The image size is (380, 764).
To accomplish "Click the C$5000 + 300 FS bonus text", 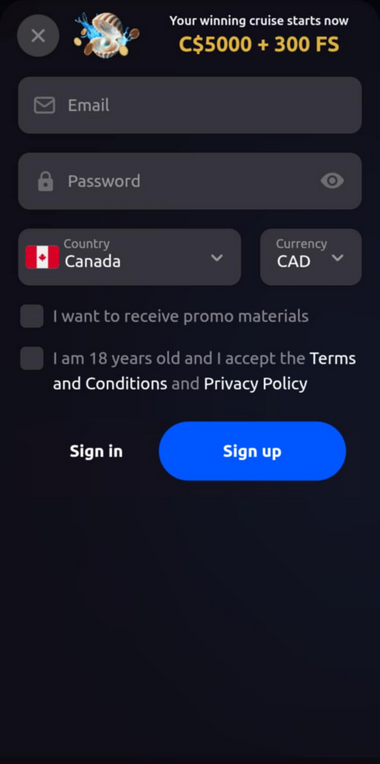I will point(259,44).
